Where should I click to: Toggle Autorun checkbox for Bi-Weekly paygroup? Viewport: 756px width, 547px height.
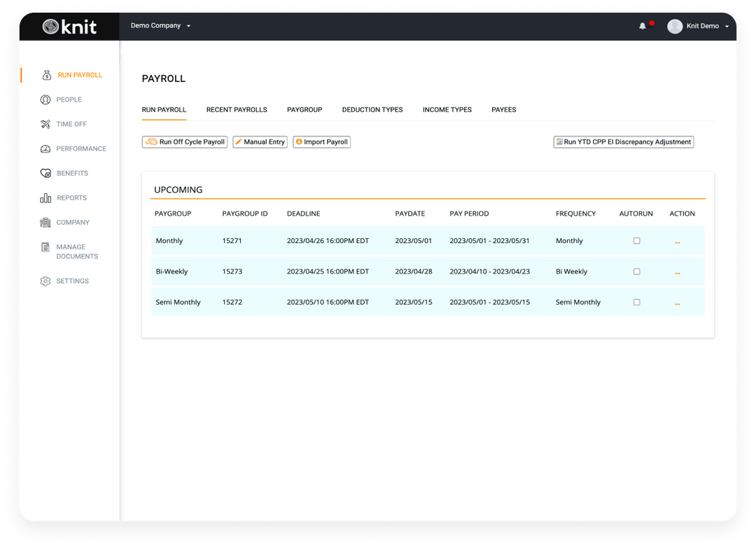click(x=636, y=272)
